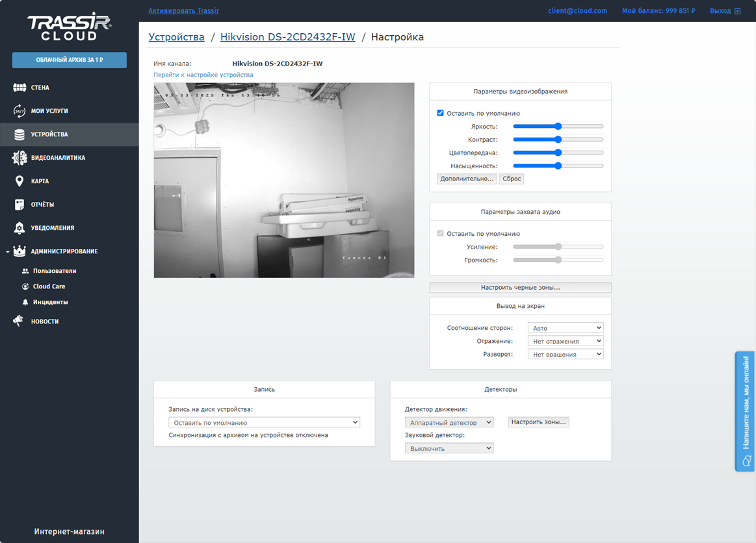Viewport: 756px width, 543px height.
Task: Toggle audio Оставить по умолчанию checkbox
Action: tap(440, 233)
